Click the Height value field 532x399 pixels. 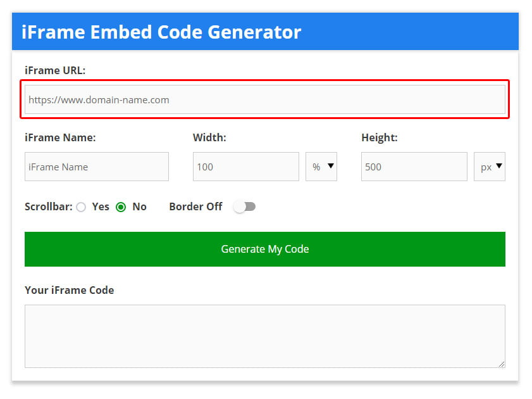click(414, 167)
